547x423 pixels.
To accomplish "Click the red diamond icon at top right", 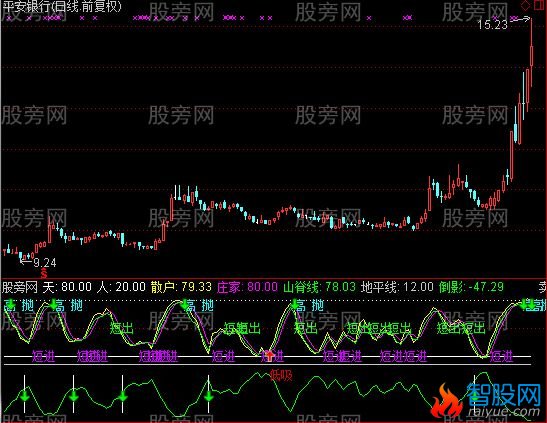I will 525,5.
